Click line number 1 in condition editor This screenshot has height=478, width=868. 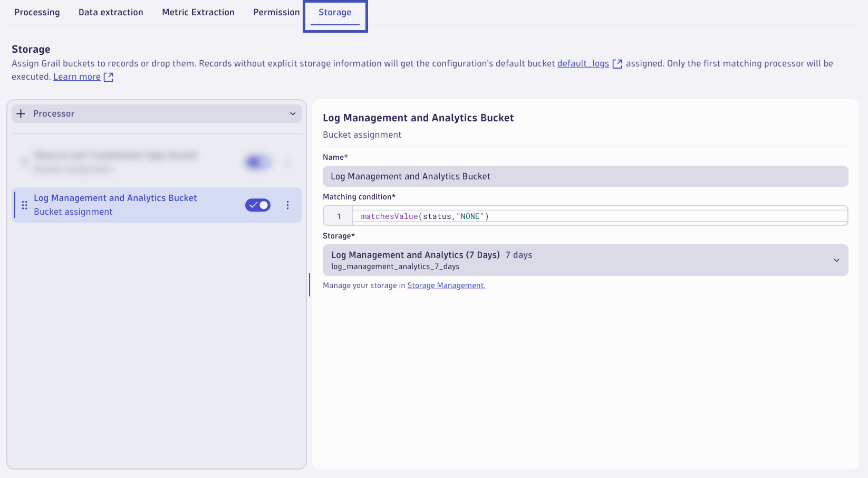339,216
